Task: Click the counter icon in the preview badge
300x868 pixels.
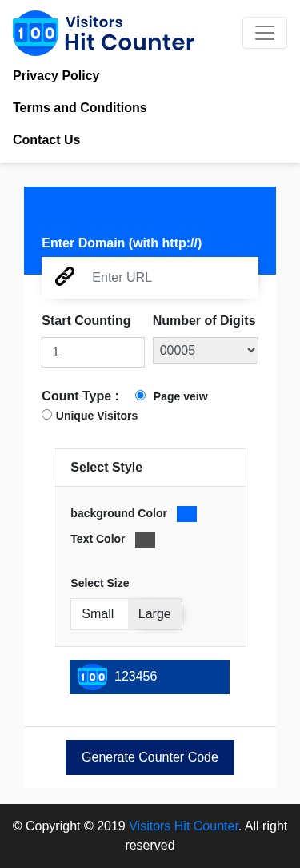Action: coord(92,677)
